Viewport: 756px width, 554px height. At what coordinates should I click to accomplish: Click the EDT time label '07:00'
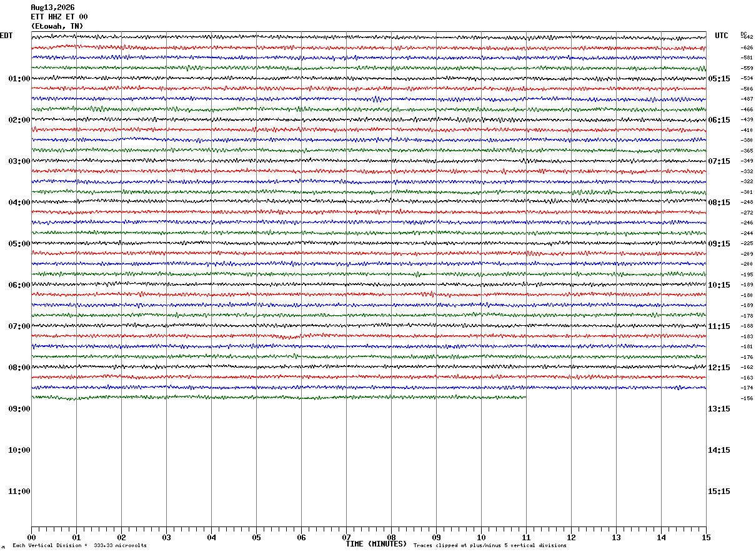19,326
